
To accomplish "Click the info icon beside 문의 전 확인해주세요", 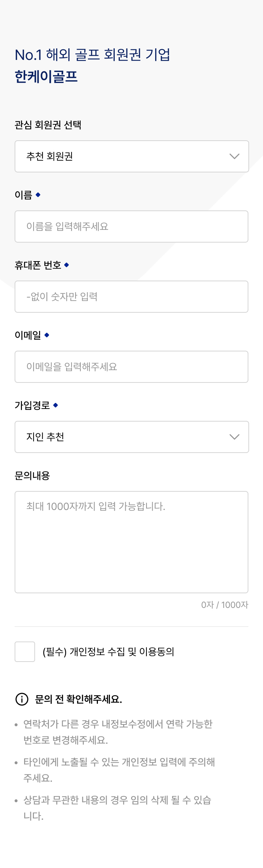I will click(x=22, y=699).
